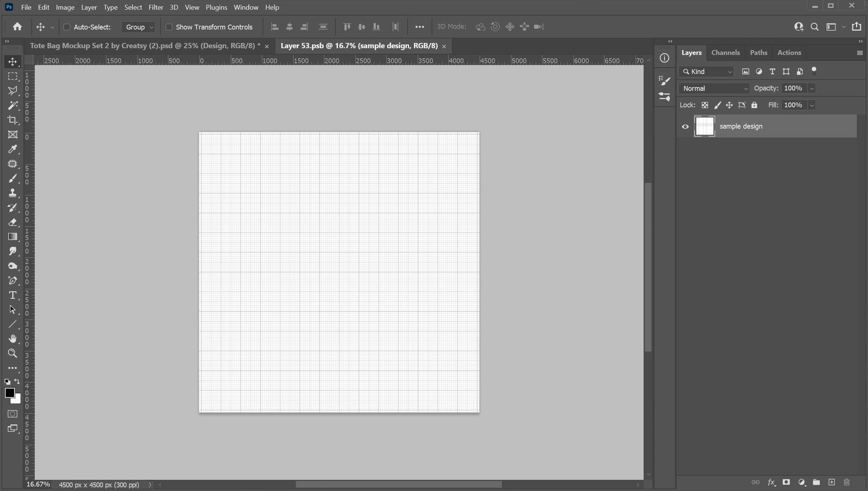The width and height of the screenshot is (868, 491).
Task: Open the Properties panel info icon
Action: (x=664, y=58)
